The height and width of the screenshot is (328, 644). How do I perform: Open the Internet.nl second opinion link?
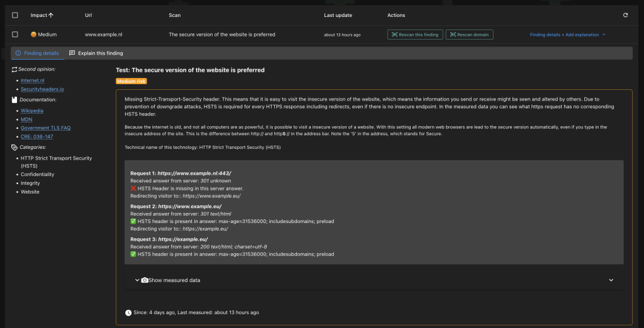coord(33,80)
